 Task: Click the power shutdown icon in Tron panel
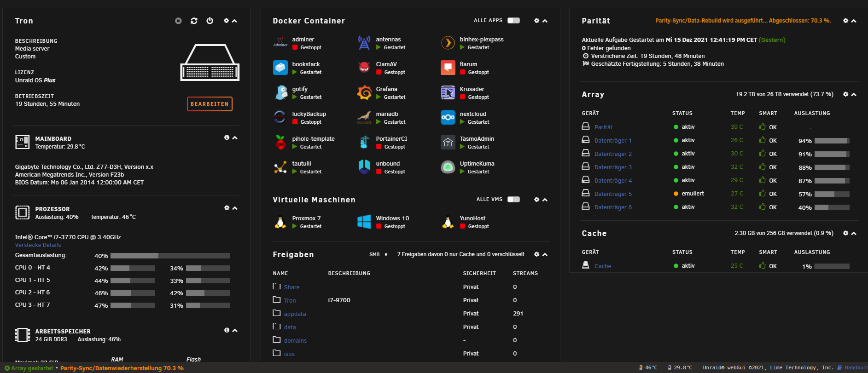point(210,21)
